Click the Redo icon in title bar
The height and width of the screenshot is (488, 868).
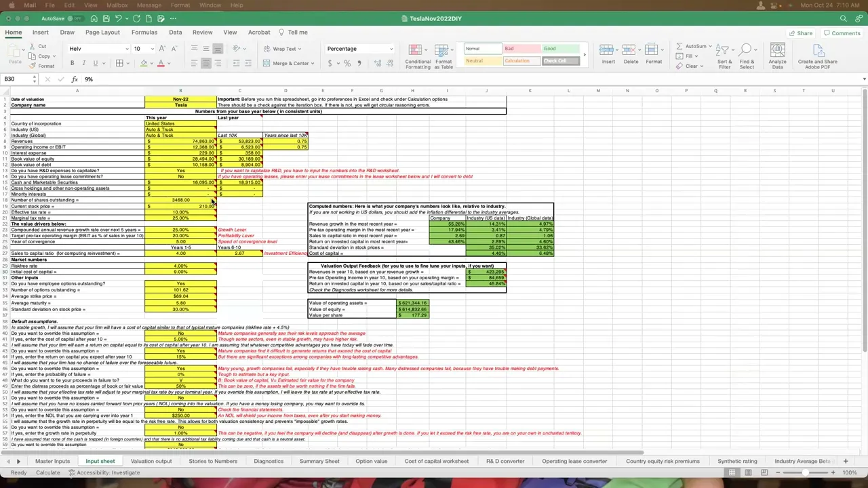click(x=136, y=18)
